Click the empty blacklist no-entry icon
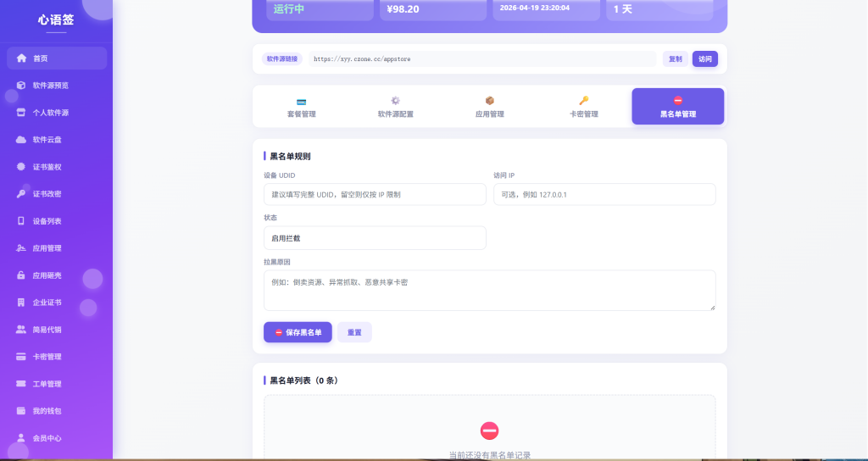The height and width of the screenshot is (461, 868). (x=489, y=430)
